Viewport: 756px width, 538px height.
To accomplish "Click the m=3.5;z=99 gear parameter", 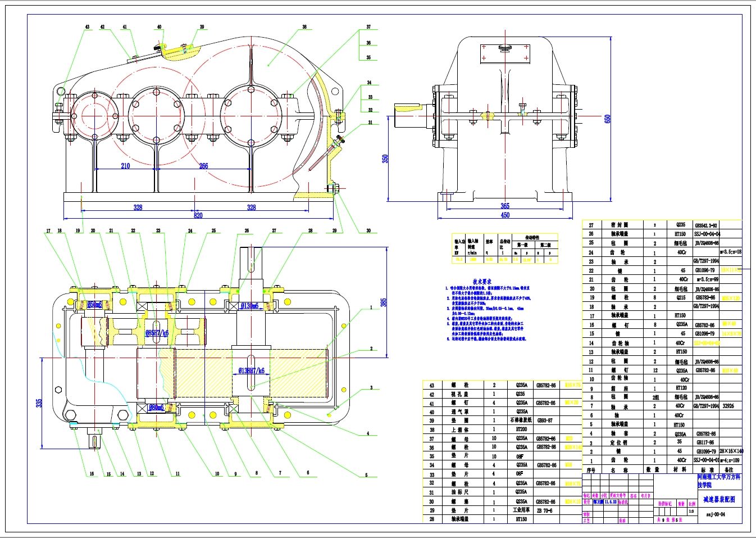I will (x=708, y=279).
